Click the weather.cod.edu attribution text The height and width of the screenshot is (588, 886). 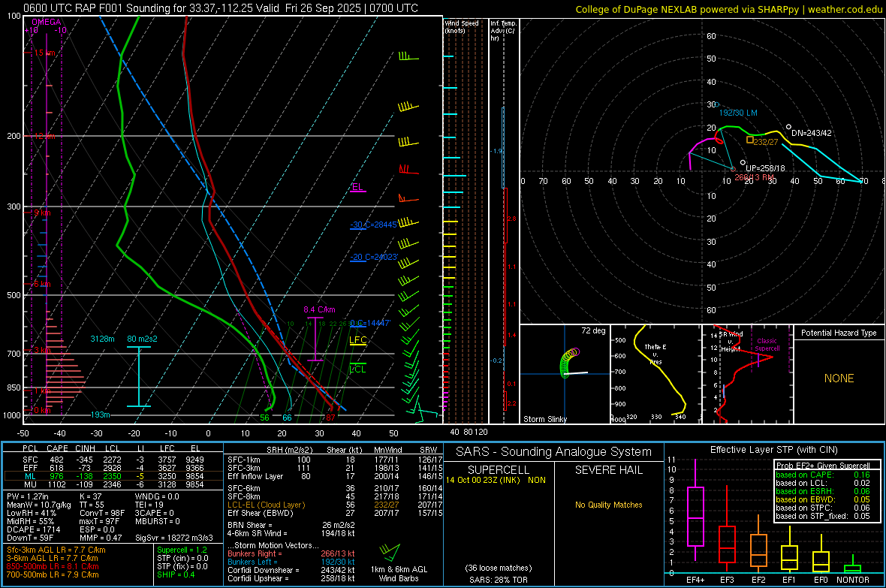845,10
